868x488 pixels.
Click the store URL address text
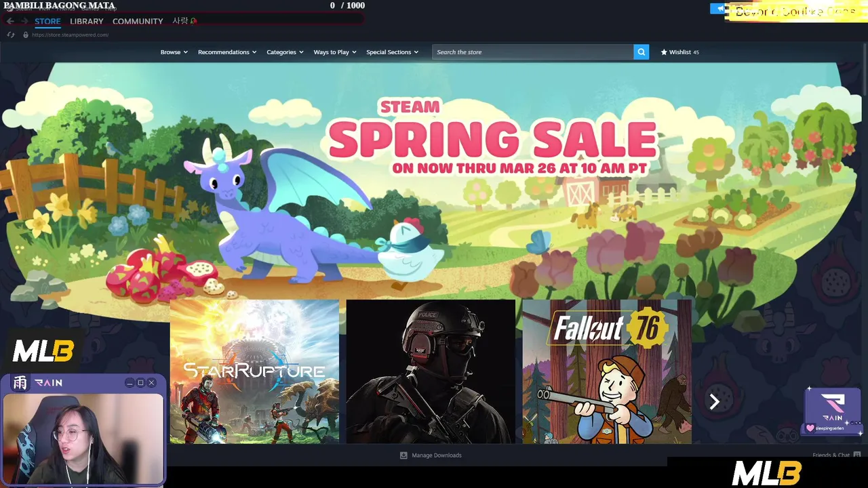click(71, 35)
